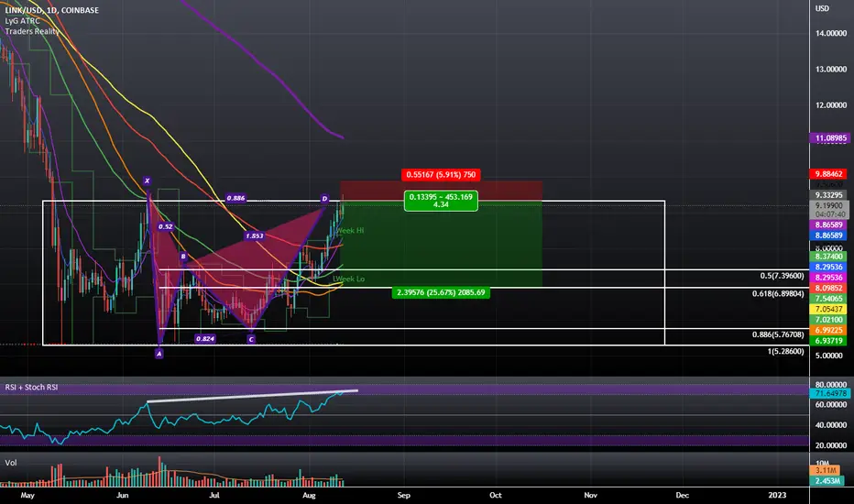Click the green 7.02100 price tag
Screen dimensions: 854x504
pyautogui.click(x=828, y=320)
